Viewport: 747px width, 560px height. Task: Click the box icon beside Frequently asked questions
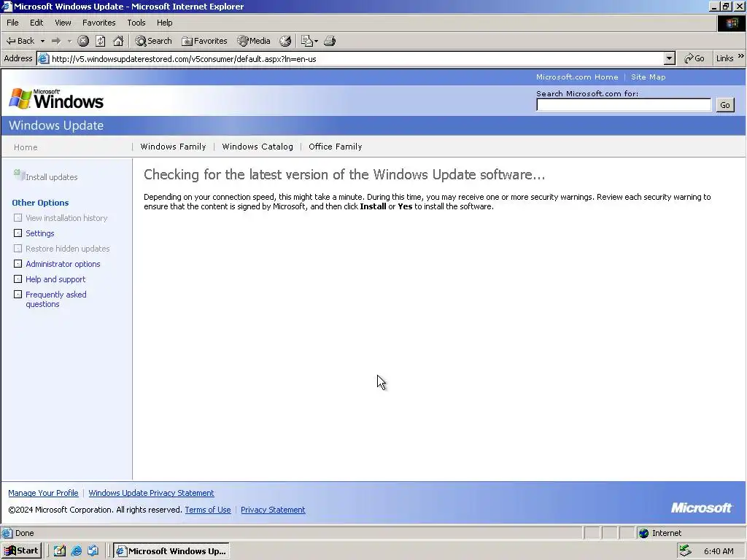click(x=18, y=294)
